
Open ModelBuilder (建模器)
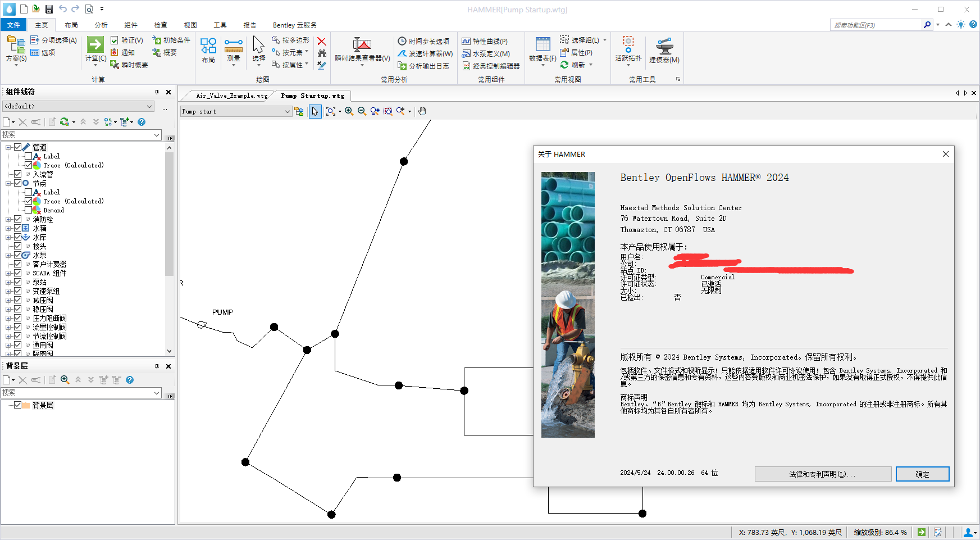click(x=664, y=46)
